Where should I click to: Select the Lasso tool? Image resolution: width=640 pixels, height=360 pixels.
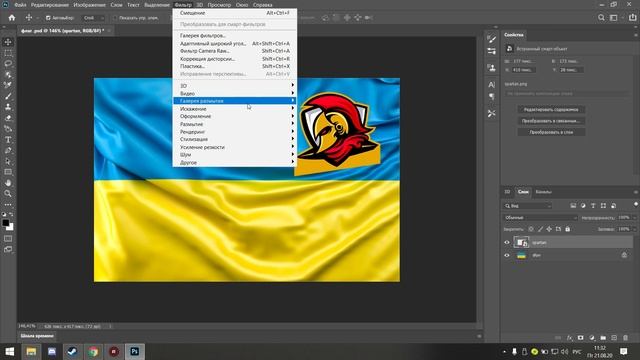tap(8, 64)
